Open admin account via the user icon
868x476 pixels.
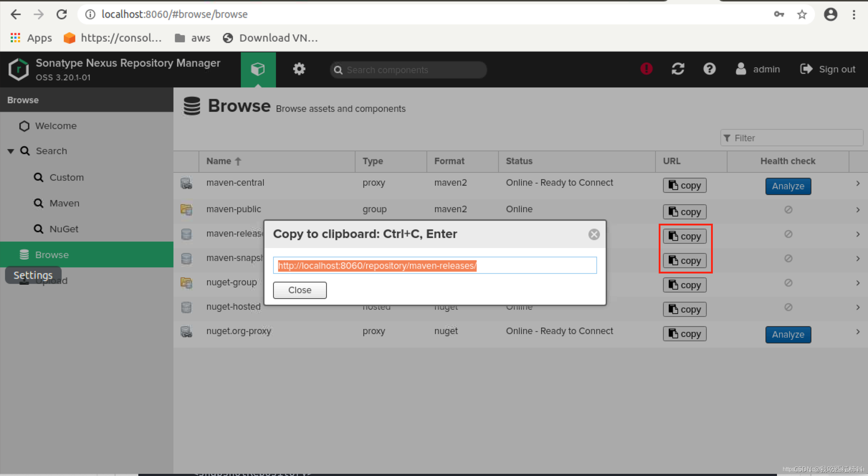tap(741, 69)
